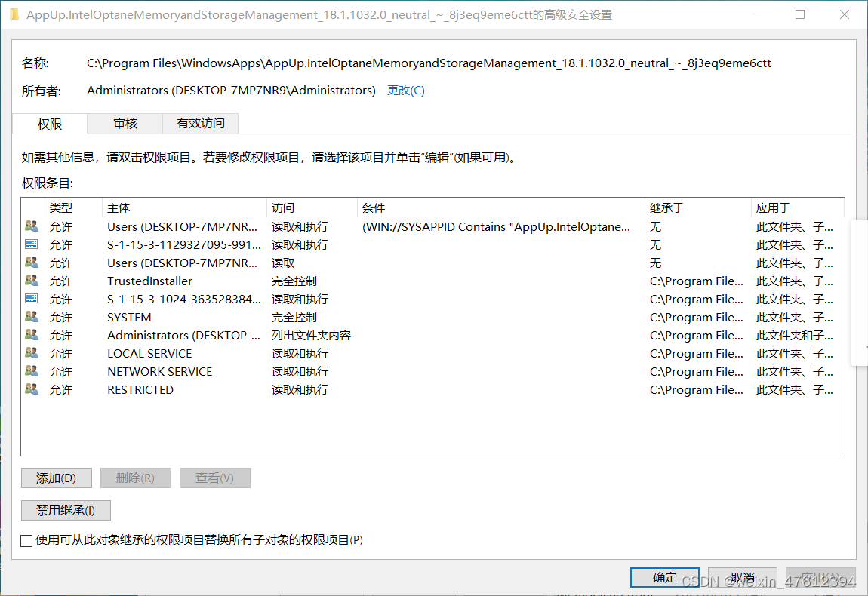868x596 pixels.
Task: Click the group icon beside Administrators entry
Action: click(32, 335)
